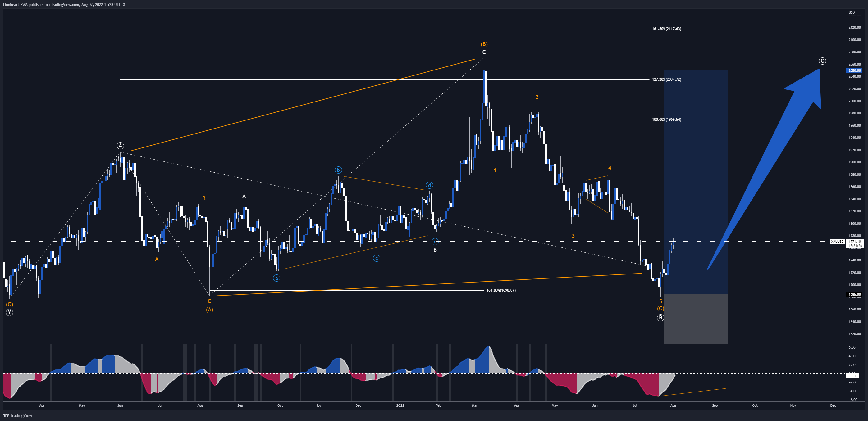Click the USD currency label on price axis

[x=852, y=12]
